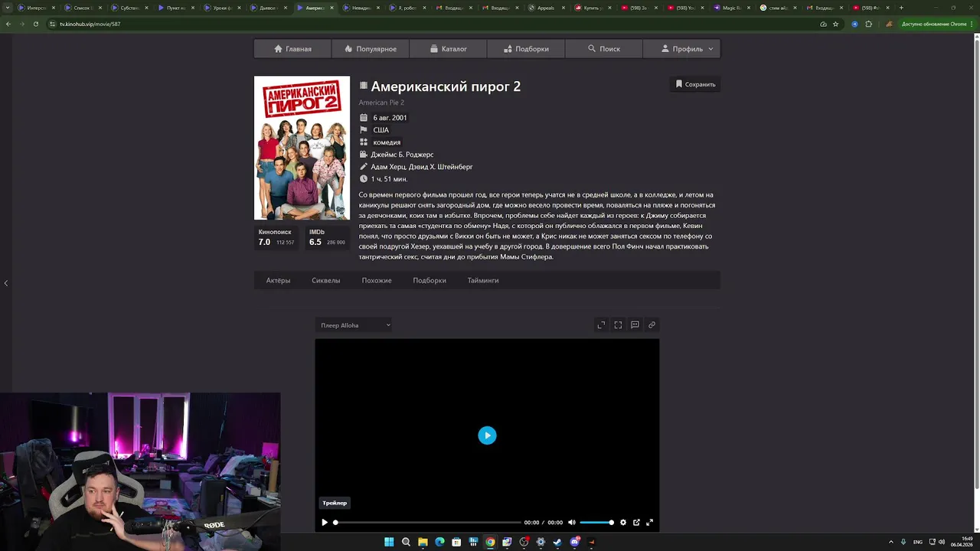Expand the Профиль dropdown menu
Viewport: 980px width, 551px height.
[x=681, y=49]
